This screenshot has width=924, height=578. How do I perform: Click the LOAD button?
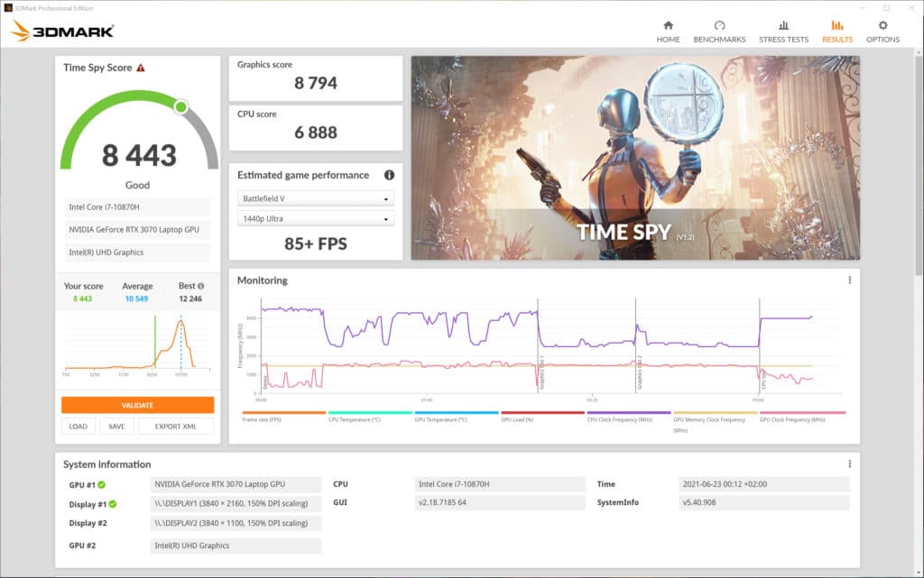pos(78,427)
